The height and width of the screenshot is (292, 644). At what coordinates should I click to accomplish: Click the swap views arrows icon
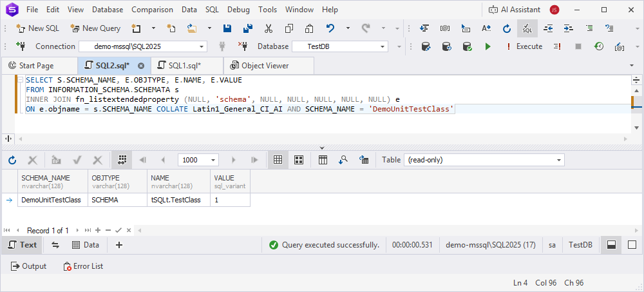(x=55, y=245)
